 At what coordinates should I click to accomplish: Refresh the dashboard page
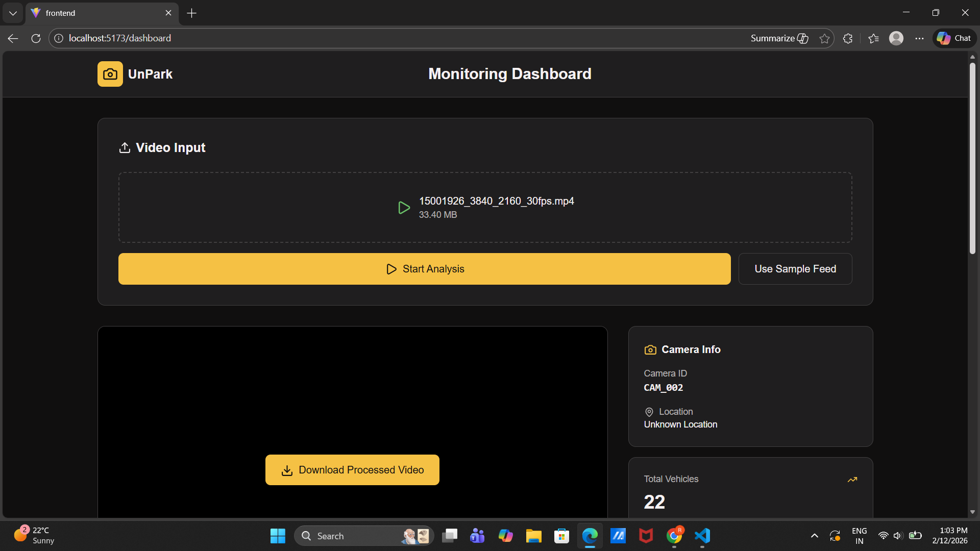(36, 38)
